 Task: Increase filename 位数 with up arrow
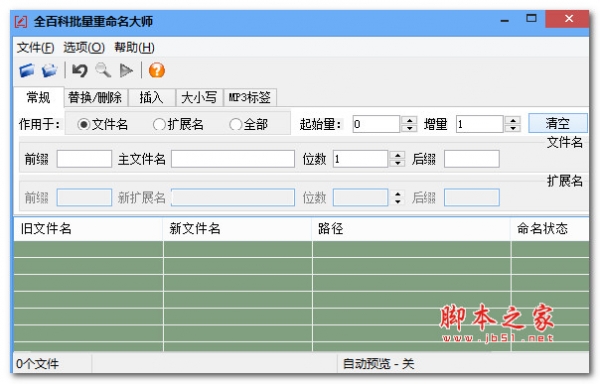tap(398, 155)
